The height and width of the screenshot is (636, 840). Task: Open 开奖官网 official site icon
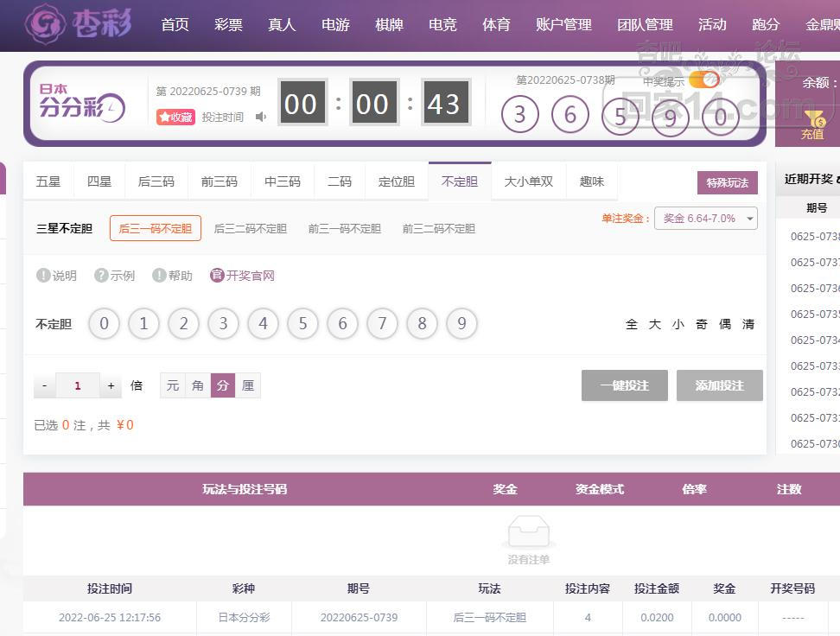point(217,276)
